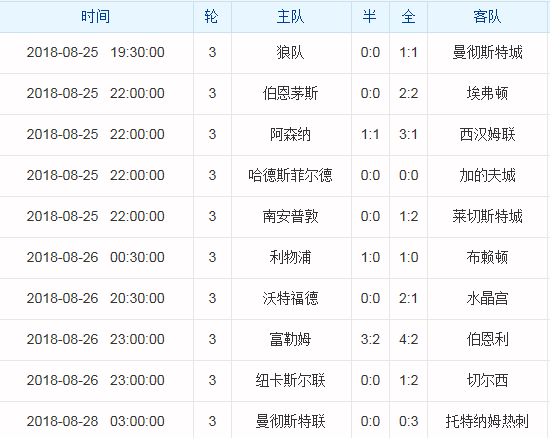Select home team 狼队
This screenshot has width=550, height=438.
coord(290,53)
